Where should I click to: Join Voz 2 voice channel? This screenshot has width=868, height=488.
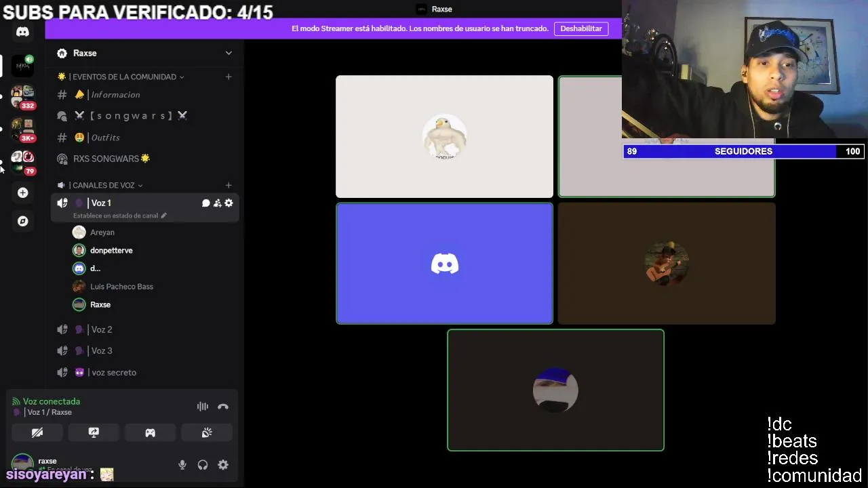144,329
